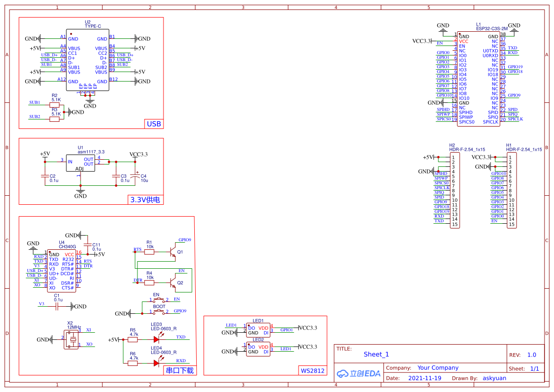This screenshot has width=554, height=392.
Task: Click the "串口下载" section label
Action: click(180, 371)
